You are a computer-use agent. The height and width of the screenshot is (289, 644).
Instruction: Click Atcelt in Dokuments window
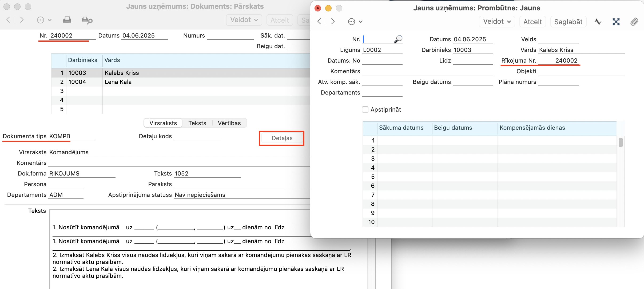280,20
